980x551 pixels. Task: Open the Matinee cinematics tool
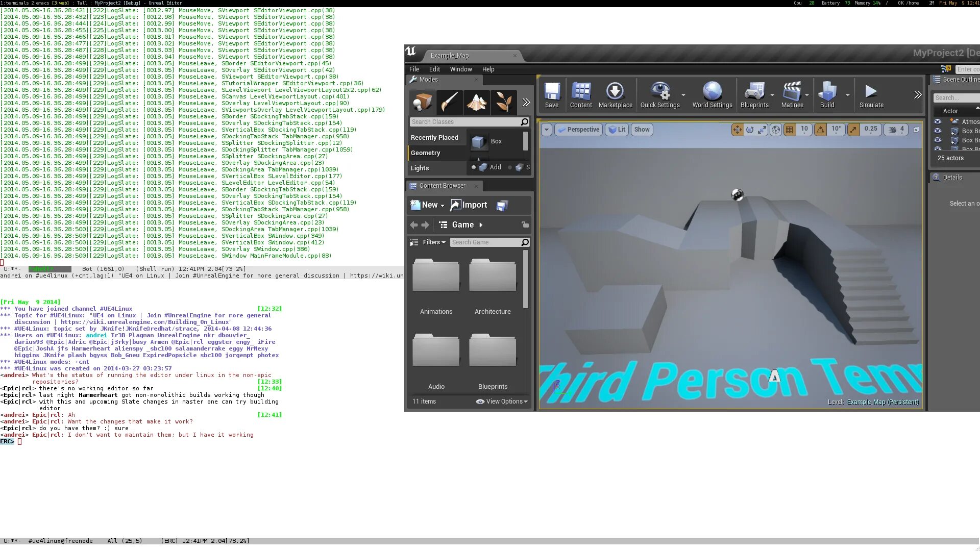(792, 94)
